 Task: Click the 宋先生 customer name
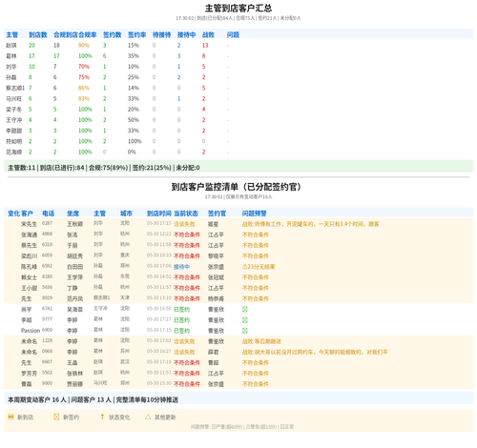coord(29,224)
